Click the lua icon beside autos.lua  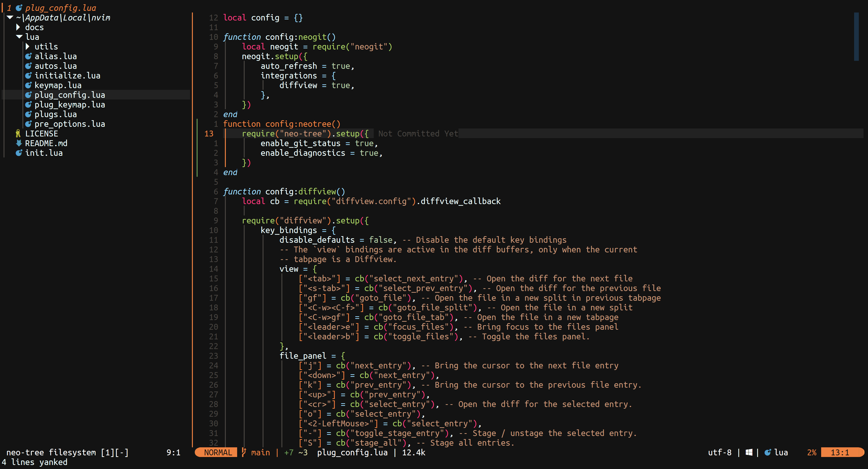[28, 66]
